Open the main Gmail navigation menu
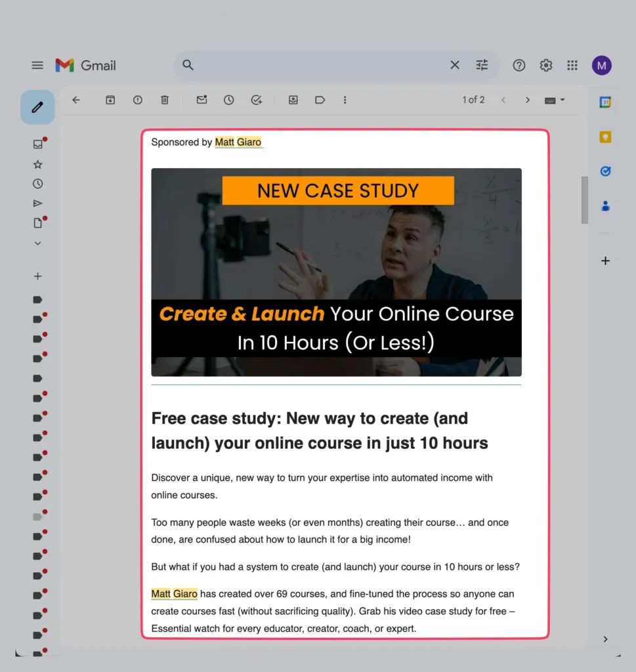Viewport: 636px width, 672px height. pyautogui.click(x=37, y=65)
